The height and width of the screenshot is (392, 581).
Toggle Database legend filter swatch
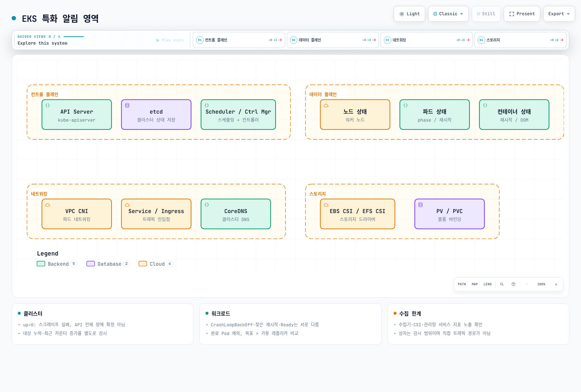click(x=91, y=264)
